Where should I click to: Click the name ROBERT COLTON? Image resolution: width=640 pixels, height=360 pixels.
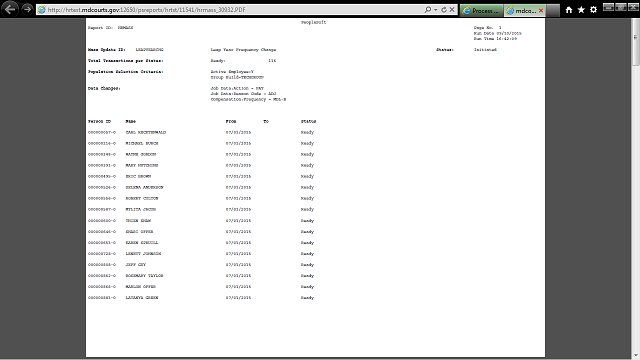[142, 199]
